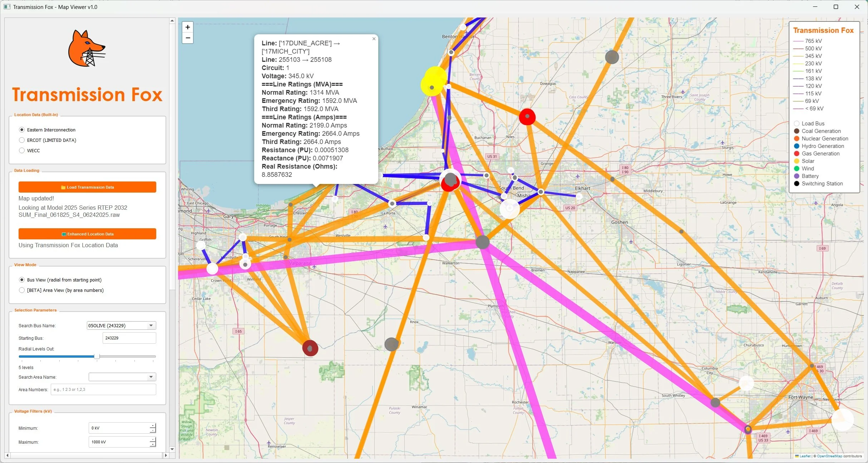868x463 pixels.
Task: Open the Search Bus Name dropdown
Action: point(151,325)
